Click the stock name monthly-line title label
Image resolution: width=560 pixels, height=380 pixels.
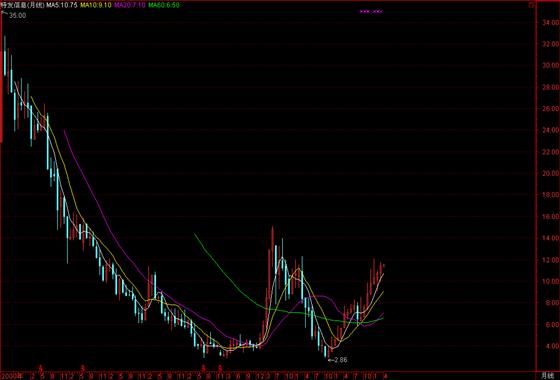tap(23, 5)
